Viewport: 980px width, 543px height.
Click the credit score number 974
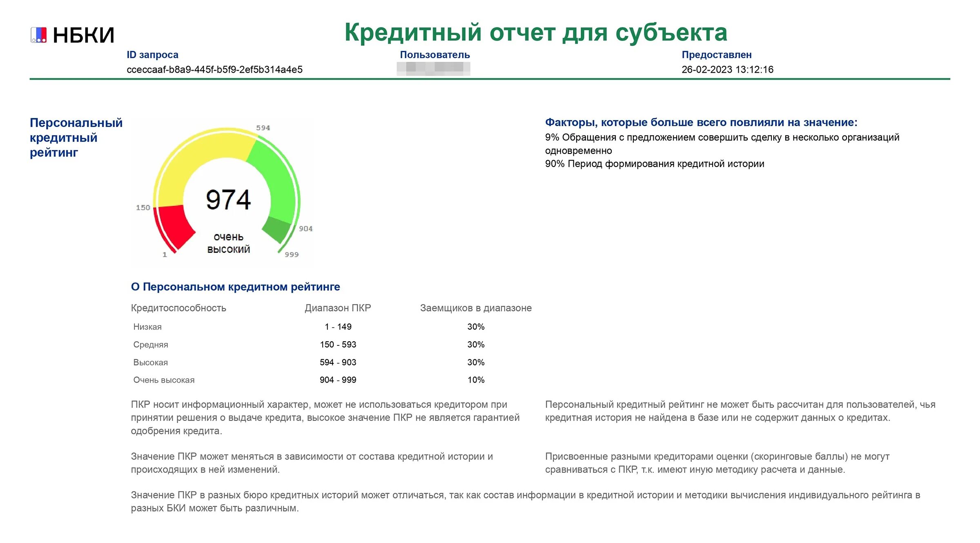pyautogui.click(x=228, y=200)
